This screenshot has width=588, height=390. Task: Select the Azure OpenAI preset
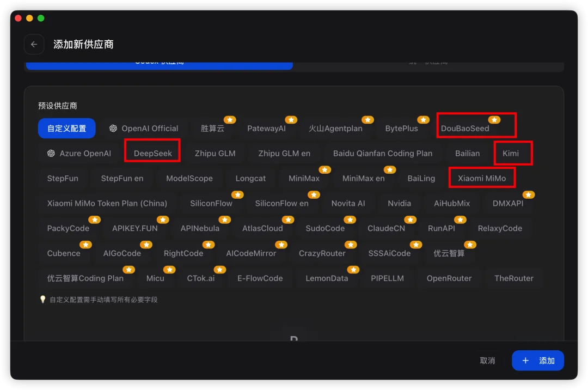pos(79,154)
